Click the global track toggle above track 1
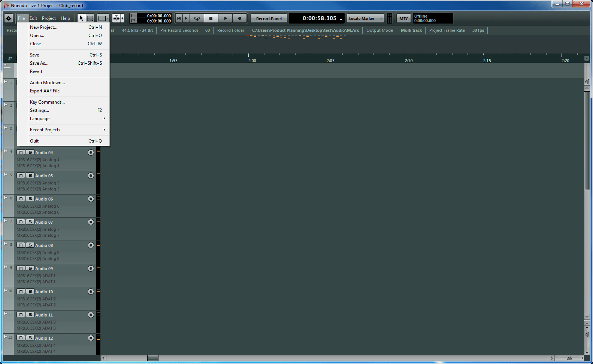The height and width of the screenshot is (364, 593). [7, 65]
